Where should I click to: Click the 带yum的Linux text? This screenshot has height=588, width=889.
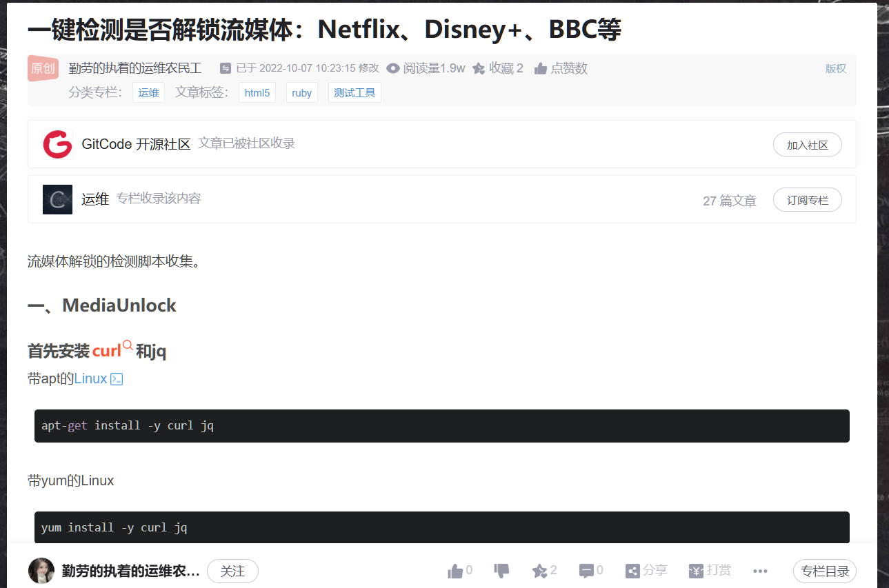(71, 480)
